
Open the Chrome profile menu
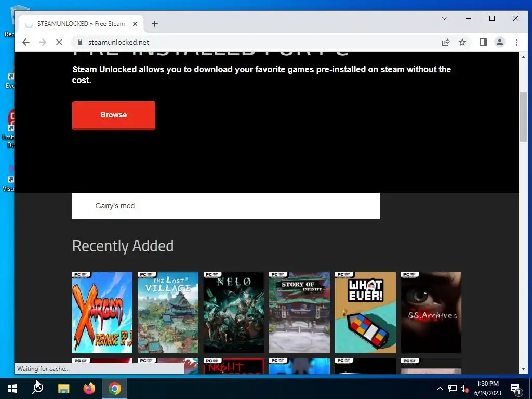[499, 42]
